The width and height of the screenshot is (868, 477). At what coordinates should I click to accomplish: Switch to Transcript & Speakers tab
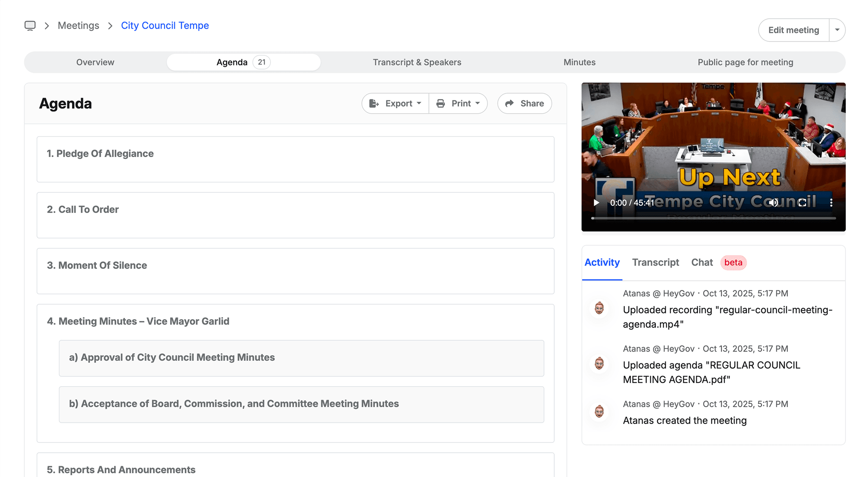tap(417, 62)
